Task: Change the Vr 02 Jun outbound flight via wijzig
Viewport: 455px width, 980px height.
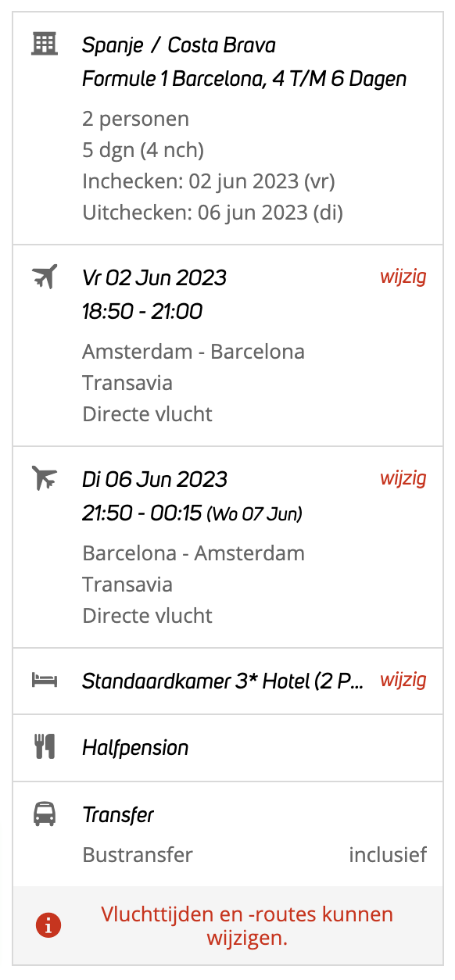Action: pos(403,277)
